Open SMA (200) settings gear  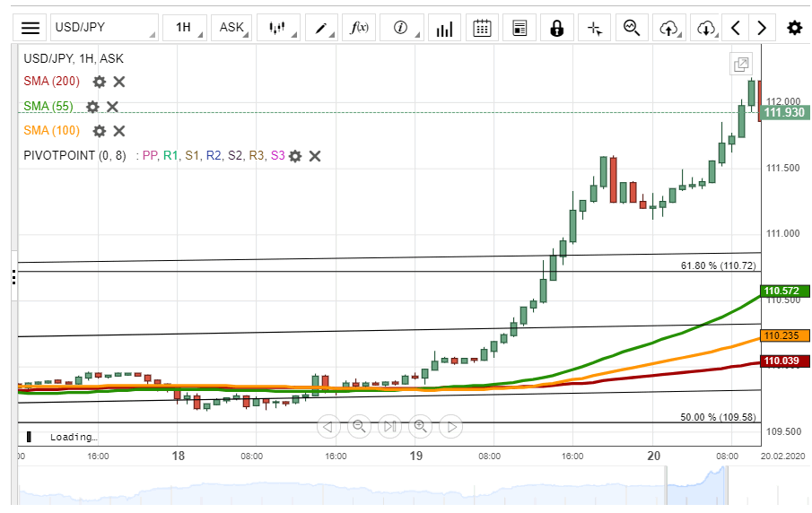(100, 82)
